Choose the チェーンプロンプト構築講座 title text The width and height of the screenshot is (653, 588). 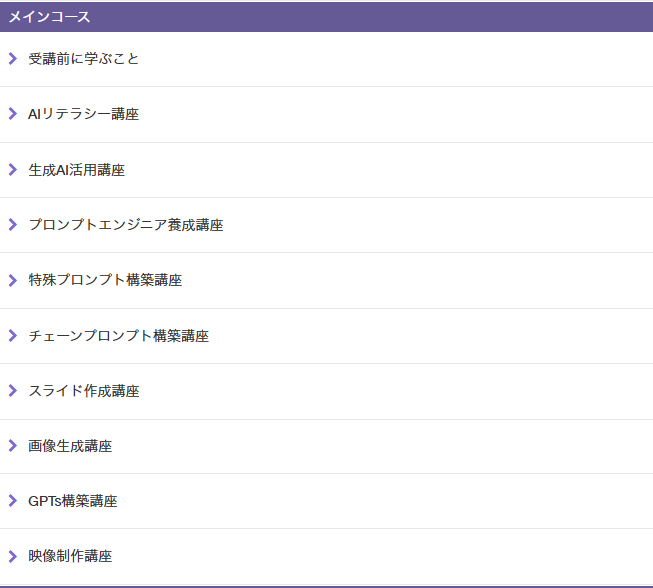[119, 336]
